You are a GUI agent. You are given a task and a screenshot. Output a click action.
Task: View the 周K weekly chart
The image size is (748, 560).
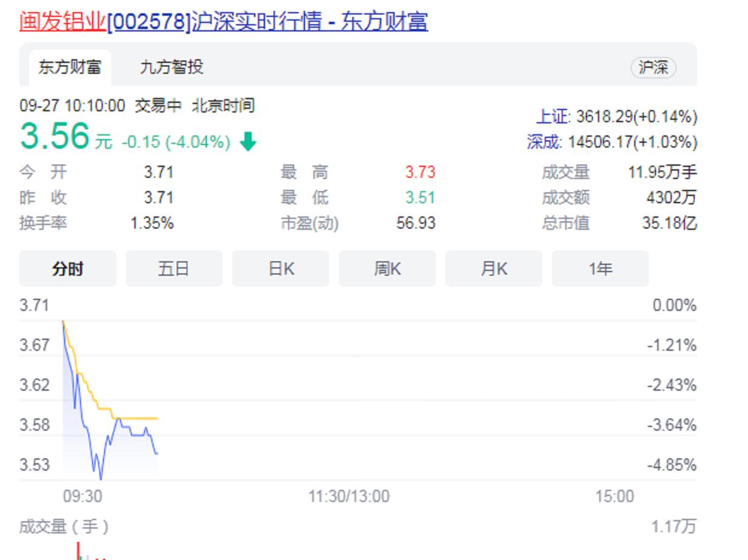(387, 268)
